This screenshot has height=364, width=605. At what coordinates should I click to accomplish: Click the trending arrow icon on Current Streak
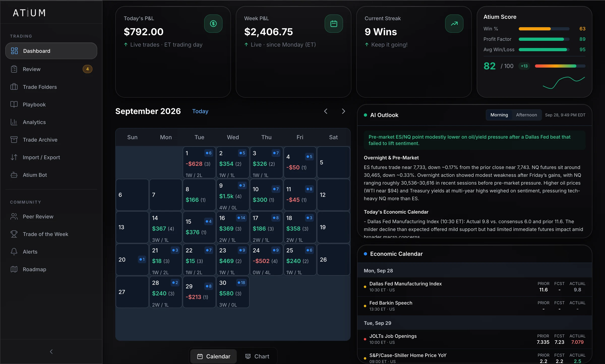point(454,24)
